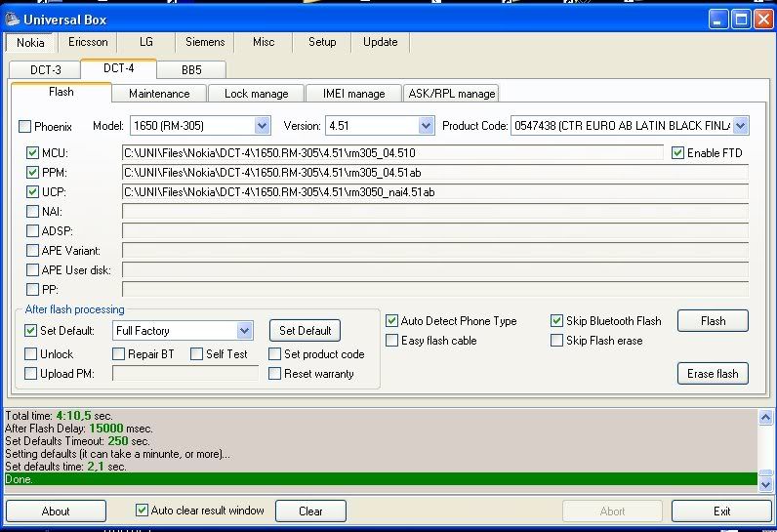Toggle Skip Bluetooth Flash checkbox
The width and height of the screenshot is (777, 532).
tap(556, 320)
